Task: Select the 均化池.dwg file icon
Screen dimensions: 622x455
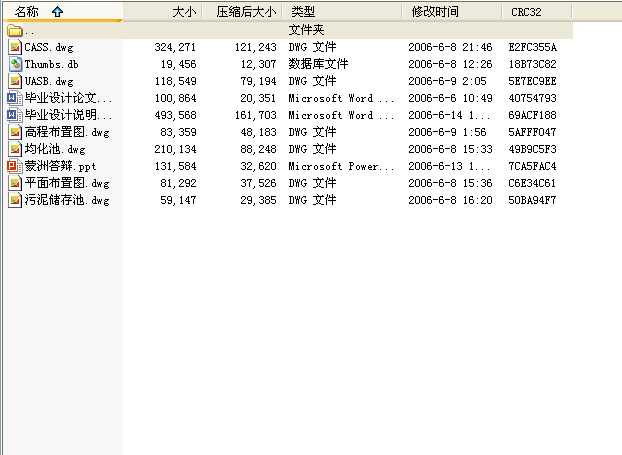Action: point(15,149)
